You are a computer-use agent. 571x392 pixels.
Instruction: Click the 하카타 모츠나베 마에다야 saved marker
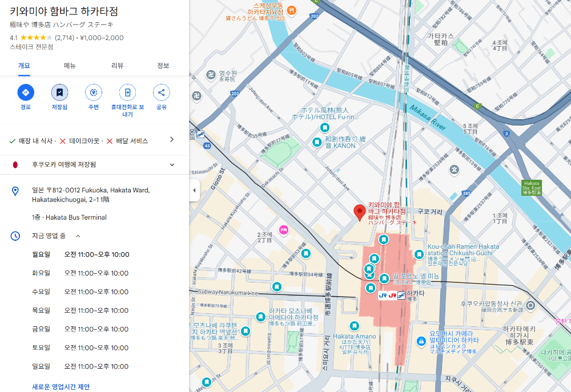click(260, 317)
